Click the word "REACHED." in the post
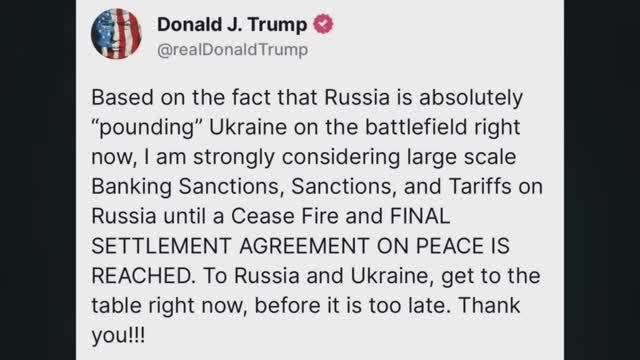 143,276
